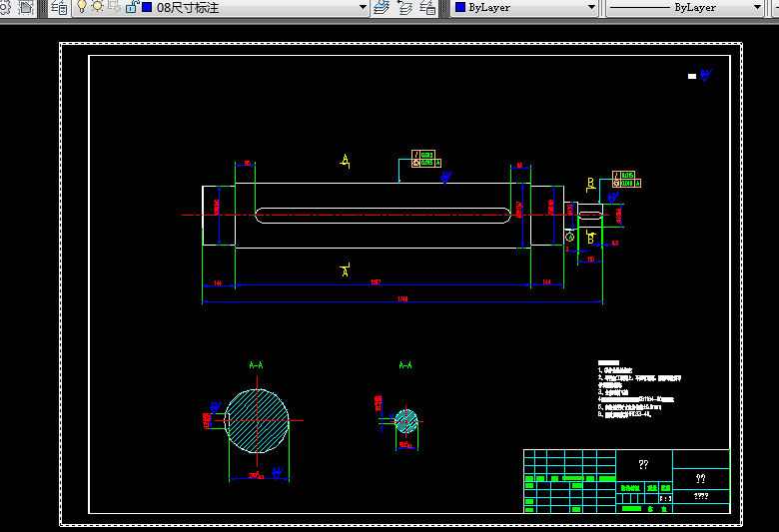Open the Layer States Manager icon
This screenshot has height=532, width=779.
tap(427, 7)
